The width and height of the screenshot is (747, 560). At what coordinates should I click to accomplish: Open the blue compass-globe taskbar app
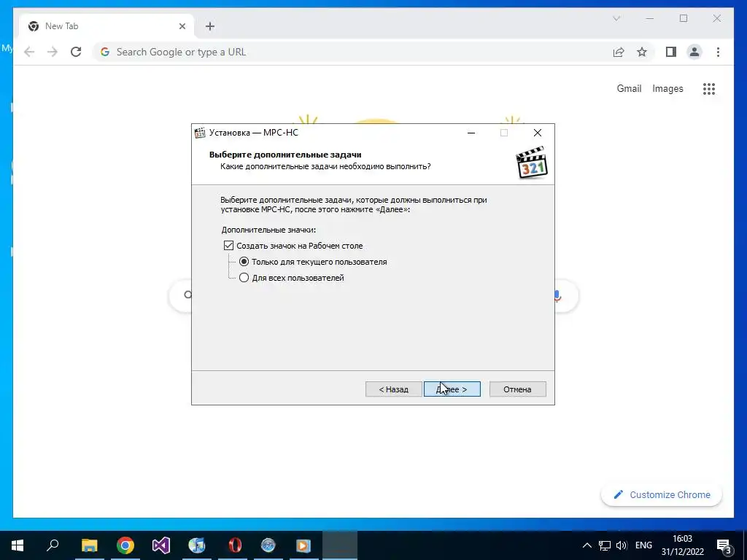(x=268, y=545)
